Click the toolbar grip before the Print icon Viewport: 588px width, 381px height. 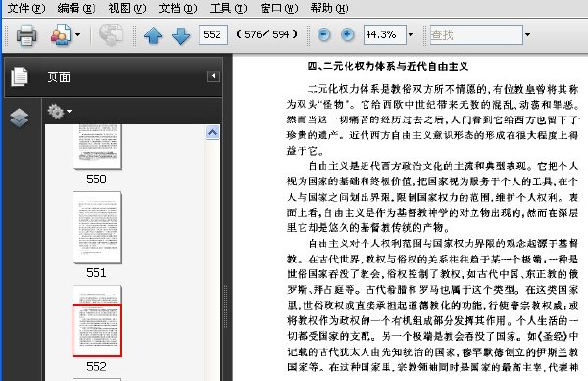point(6,35)
